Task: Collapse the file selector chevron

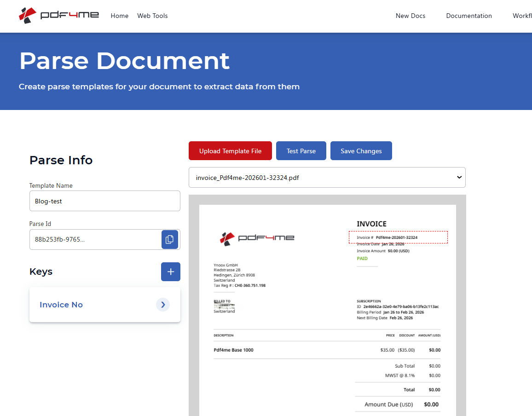Action: pyautogui.click(x=458, y=177)
